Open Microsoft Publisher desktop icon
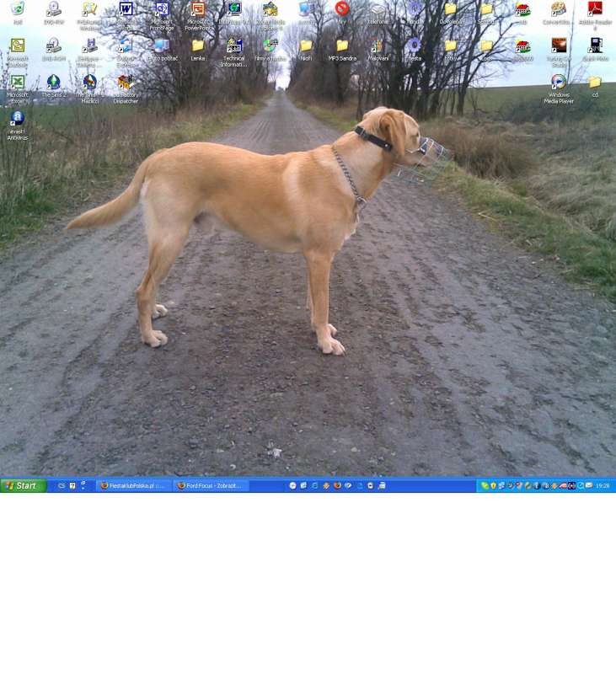This screenshot has width=616, height=674. pyautogui.click(x=17, y=46)
